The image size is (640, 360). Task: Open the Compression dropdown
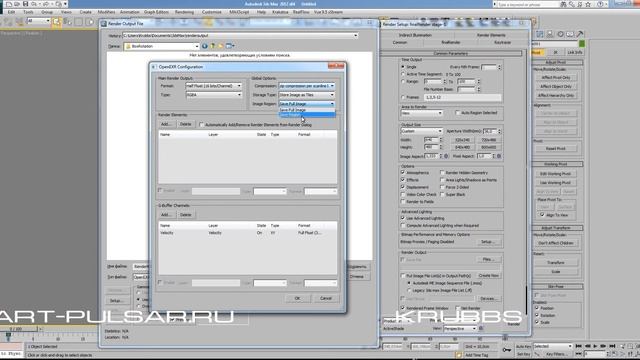pos(307,86)
